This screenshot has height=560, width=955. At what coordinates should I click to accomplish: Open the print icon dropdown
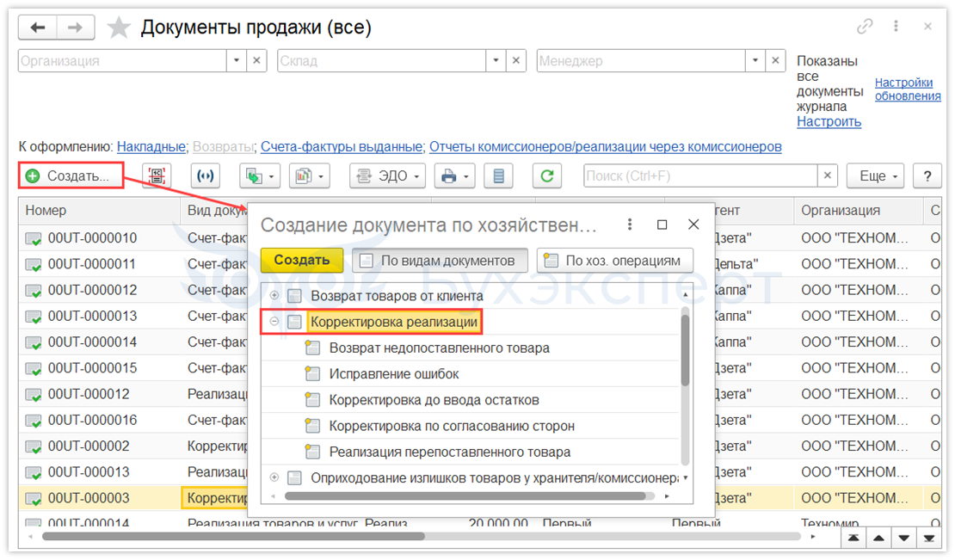[x=454, y=176]
